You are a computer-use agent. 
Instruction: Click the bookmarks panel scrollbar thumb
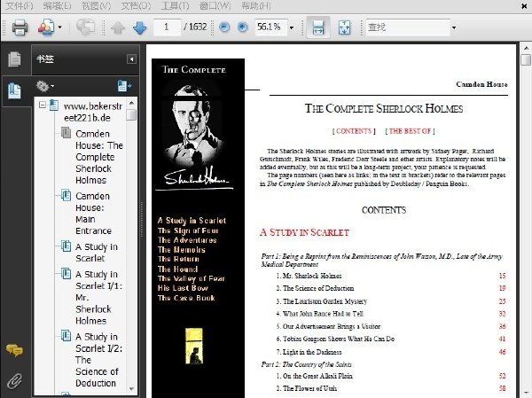[x=131, y=114]
